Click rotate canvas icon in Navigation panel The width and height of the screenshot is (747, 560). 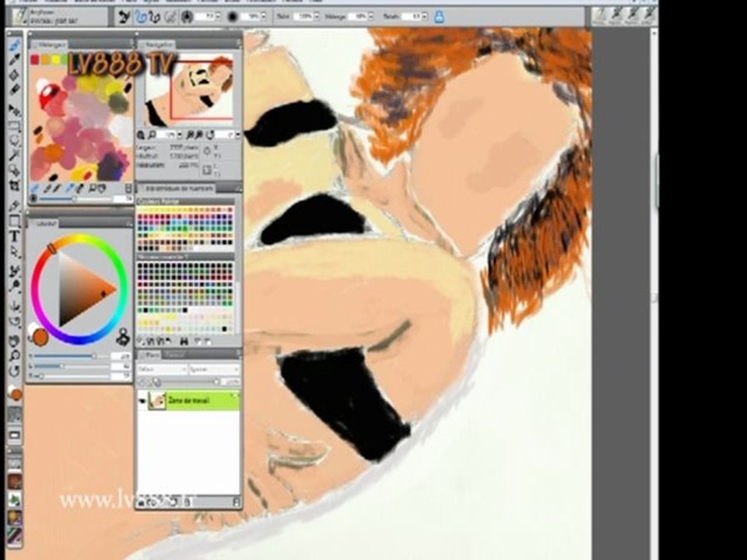pos(210,135)
